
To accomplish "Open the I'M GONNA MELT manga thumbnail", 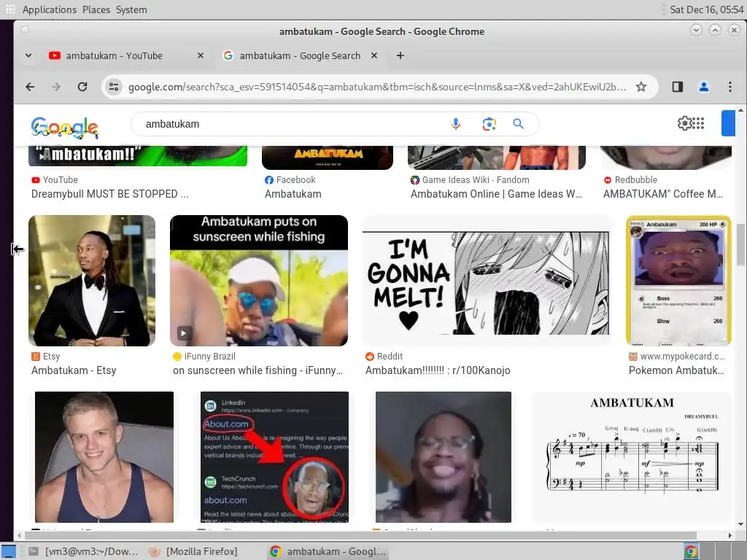I will 487,281.
